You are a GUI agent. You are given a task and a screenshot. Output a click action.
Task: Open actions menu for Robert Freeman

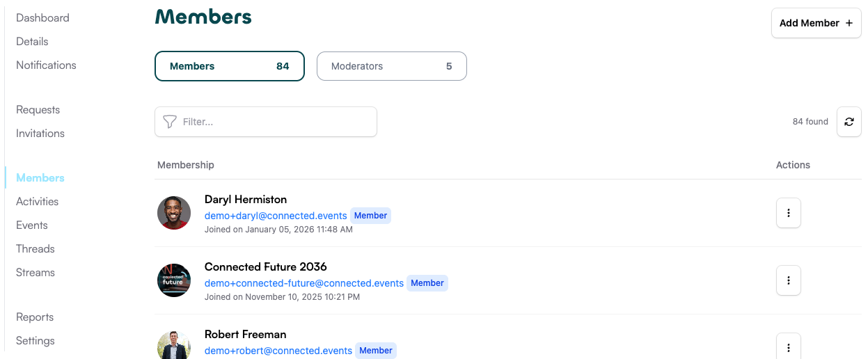coord(788,347)
